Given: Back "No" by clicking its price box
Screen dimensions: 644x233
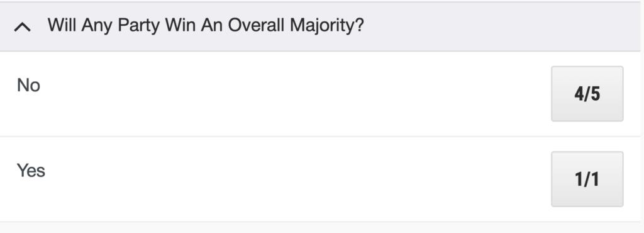Looking at the screenshot, I should [x=587, y=94].
